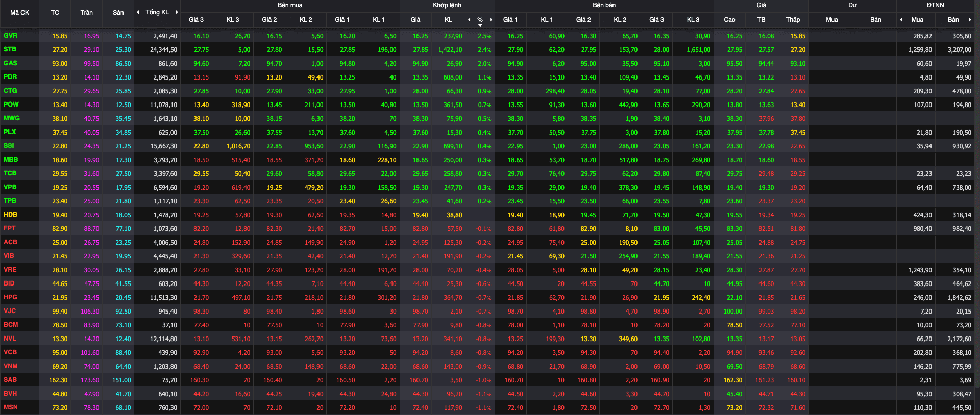Open the STB stock symbol
Screen dimensions: 980x415
point(10,49)
